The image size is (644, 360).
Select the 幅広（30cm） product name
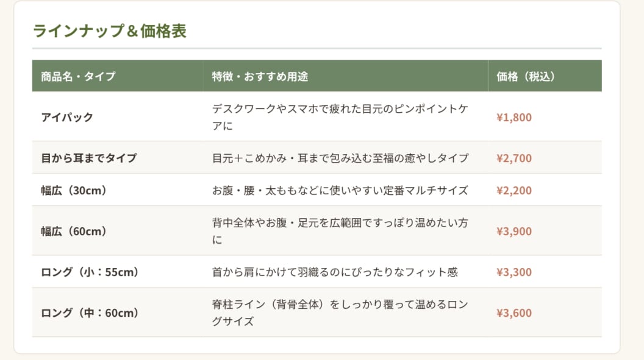tap(74, 190)
